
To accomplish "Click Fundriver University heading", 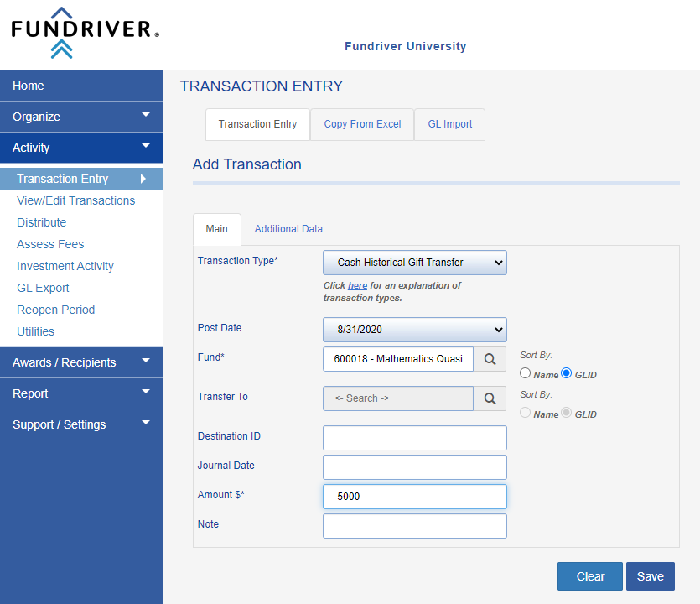I will 406,46.
